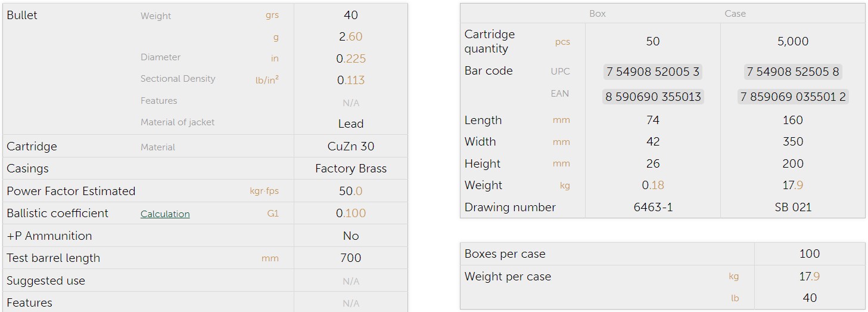Select the CuZn 30 cartridge material value

(350, 146)
